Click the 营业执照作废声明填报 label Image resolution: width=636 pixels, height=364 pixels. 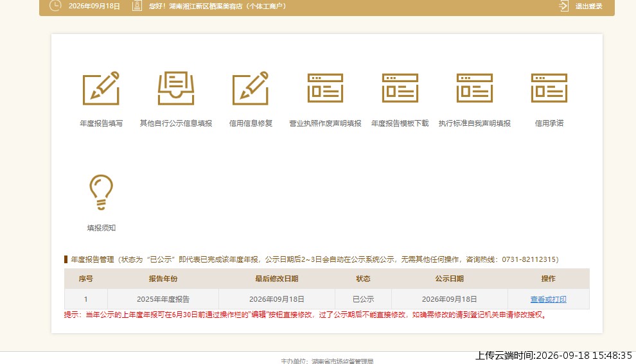325,123
